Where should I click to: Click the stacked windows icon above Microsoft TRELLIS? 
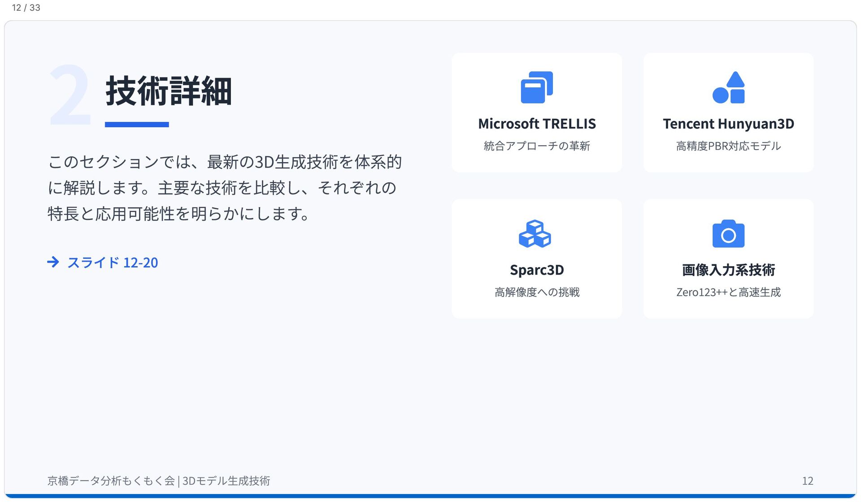tap(537, 87)
